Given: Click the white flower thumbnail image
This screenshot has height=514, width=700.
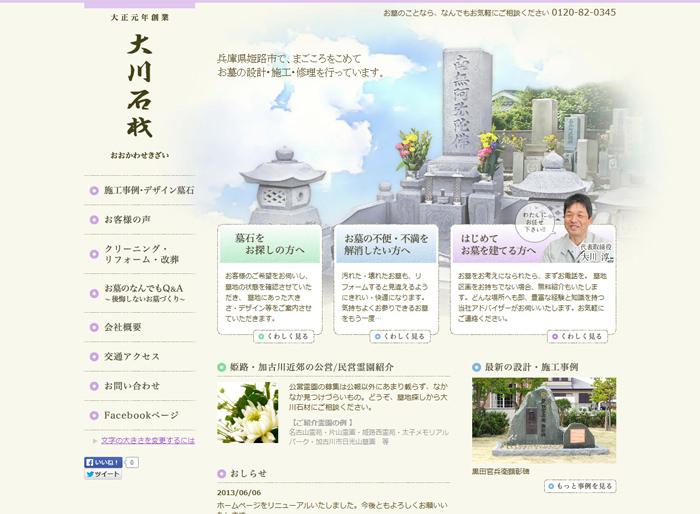Looking at the screenshot, I should tap(248, 413).
